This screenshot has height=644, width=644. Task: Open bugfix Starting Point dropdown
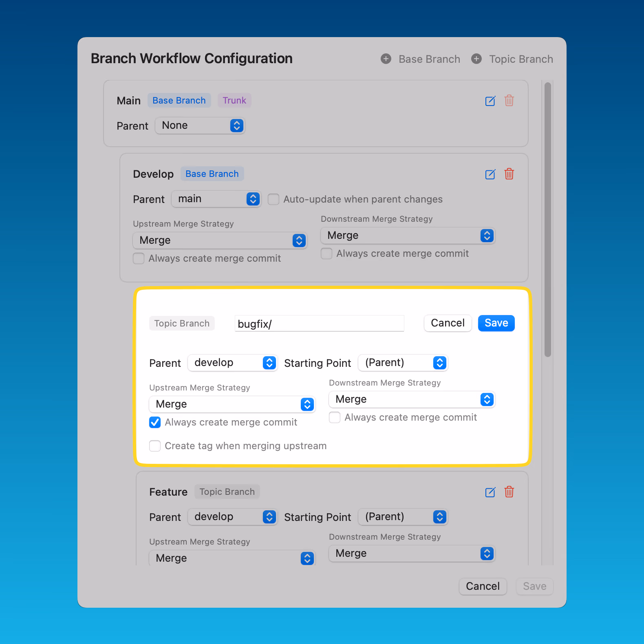coord(403,363)
